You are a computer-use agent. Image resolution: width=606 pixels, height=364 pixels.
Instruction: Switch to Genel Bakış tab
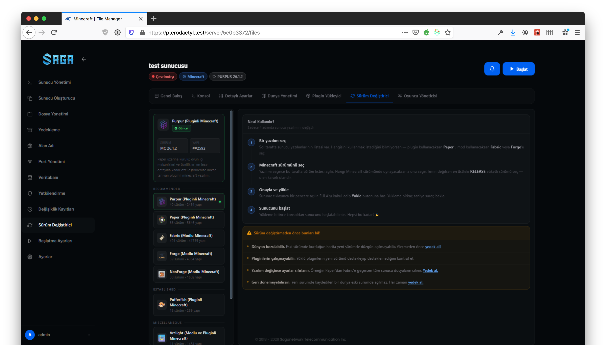coord(168,96)
